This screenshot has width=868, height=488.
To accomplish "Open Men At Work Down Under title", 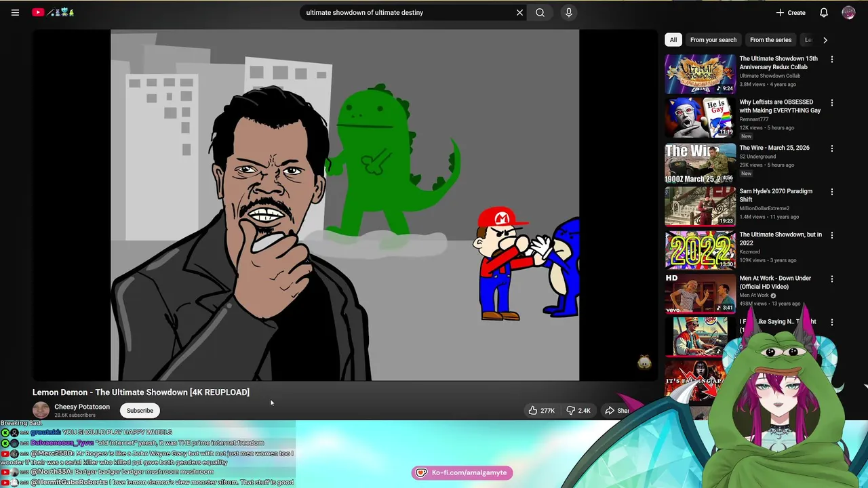I will click(x=775, y=282).
